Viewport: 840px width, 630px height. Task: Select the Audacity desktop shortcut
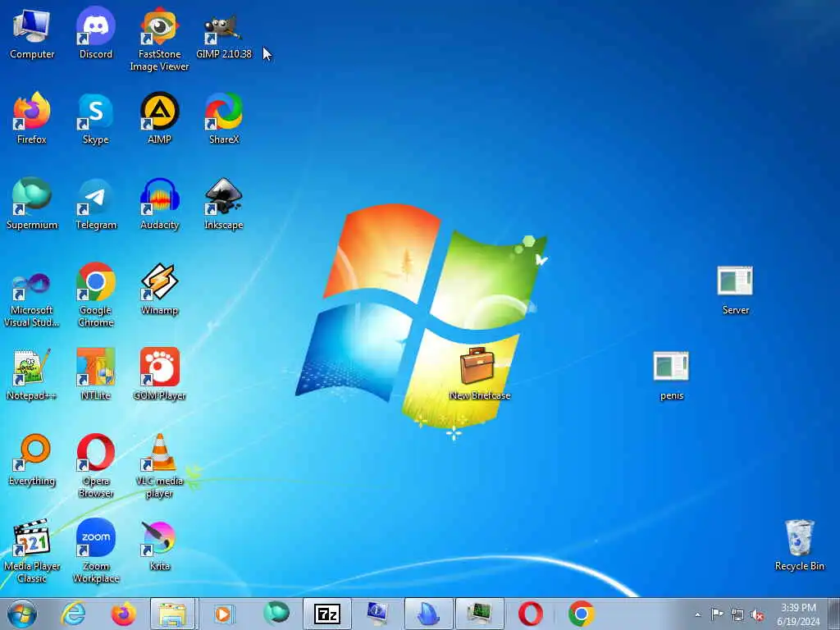(159, 203)
